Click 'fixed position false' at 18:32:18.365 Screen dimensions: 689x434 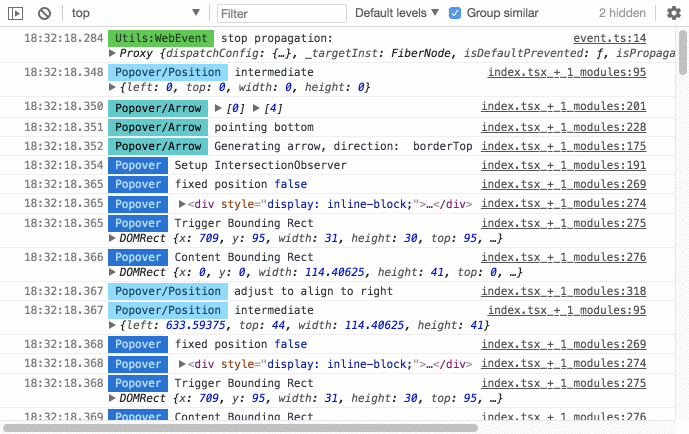(x=241, y=184)
